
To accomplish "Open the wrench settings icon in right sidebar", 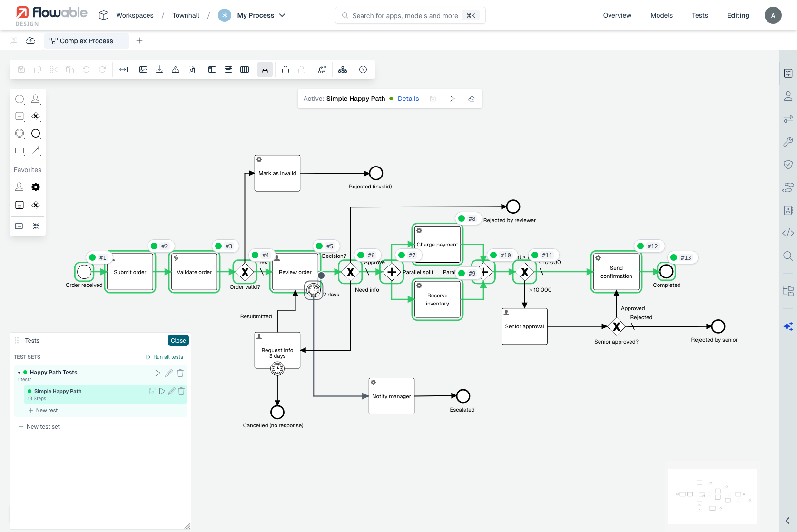I will click(788, 142).
